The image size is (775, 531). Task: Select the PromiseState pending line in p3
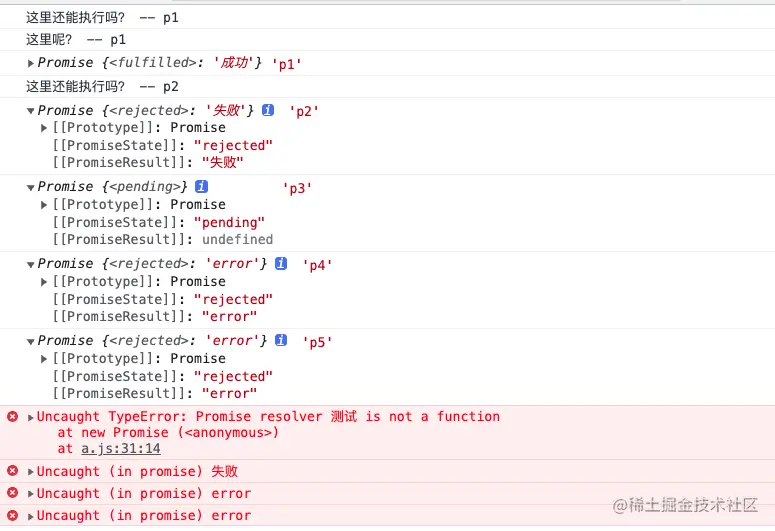160,222
